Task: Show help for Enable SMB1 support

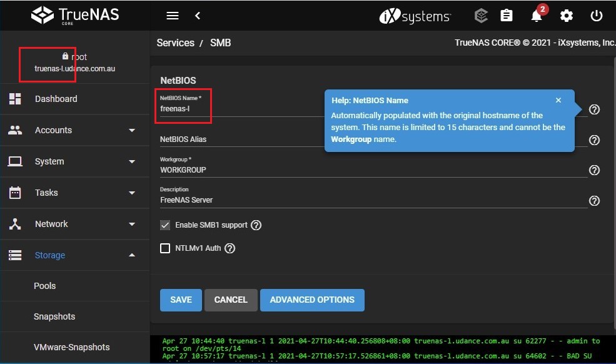Action: click(x=256, y=225)
